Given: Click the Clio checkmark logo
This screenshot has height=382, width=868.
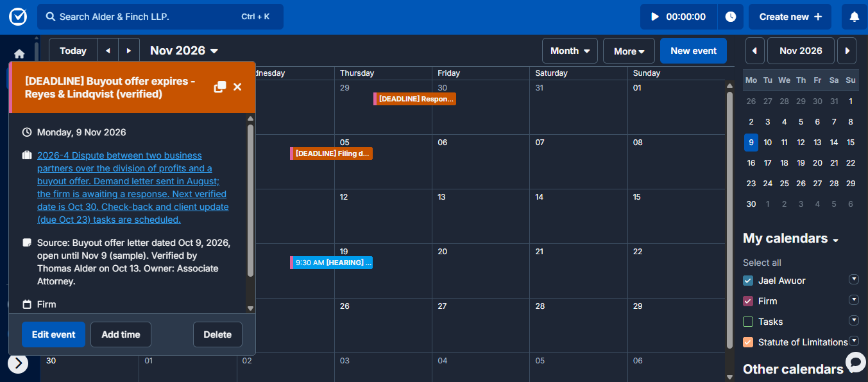Looking at the screenshot, I should 17,17.
